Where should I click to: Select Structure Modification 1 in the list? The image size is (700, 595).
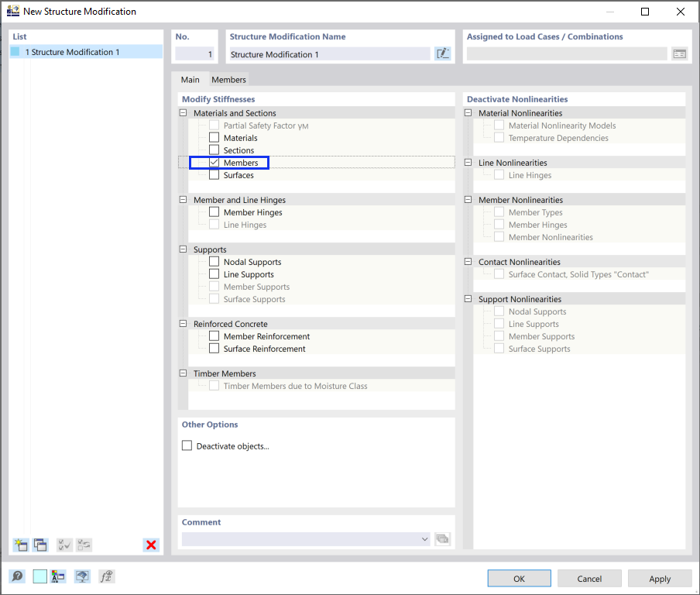(86, 52)
